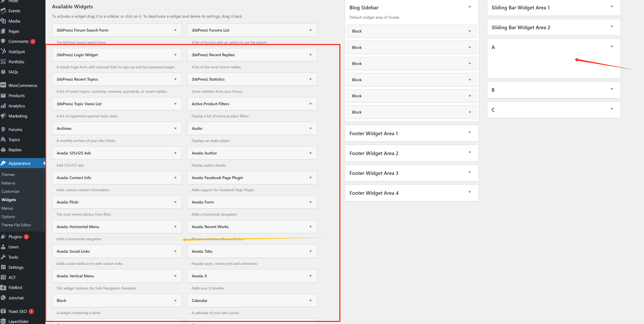Open the Theme File Editor link
Screen dimensions: 644x324
click(x=16, y=225)
